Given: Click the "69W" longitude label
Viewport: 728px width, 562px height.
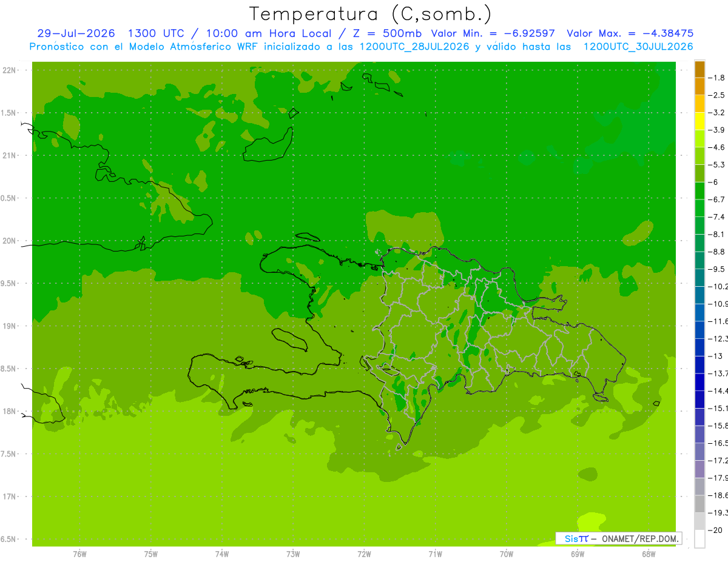Looking at the screenshot, I should (578, 554).
